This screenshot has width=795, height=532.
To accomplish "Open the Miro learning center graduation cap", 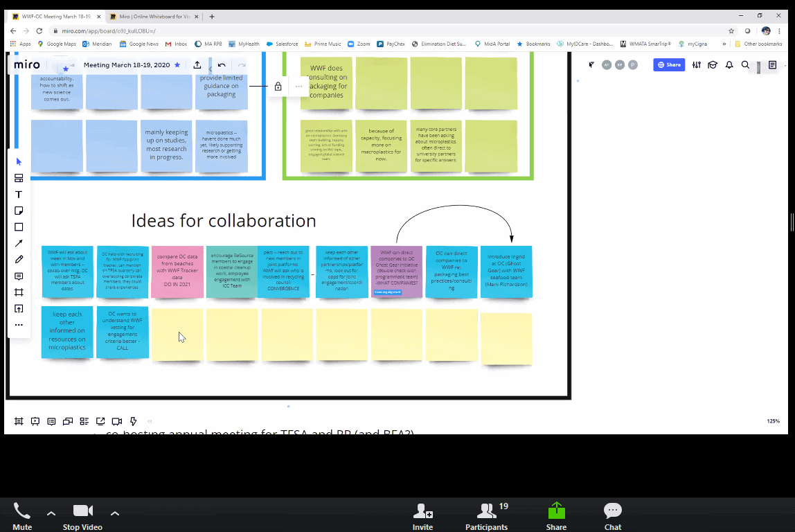I will pos(713,65).
